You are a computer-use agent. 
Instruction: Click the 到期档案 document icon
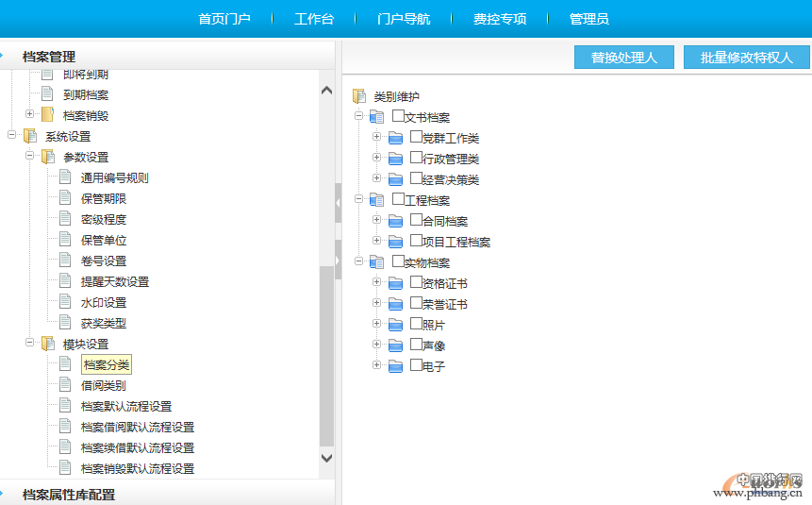click(x=47, y=94)
